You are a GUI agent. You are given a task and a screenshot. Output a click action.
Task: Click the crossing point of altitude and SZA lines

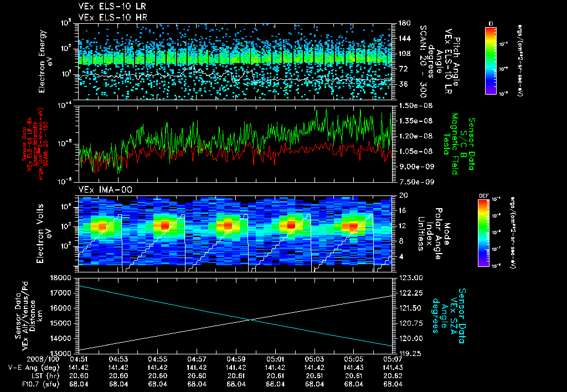coord(250,319)
